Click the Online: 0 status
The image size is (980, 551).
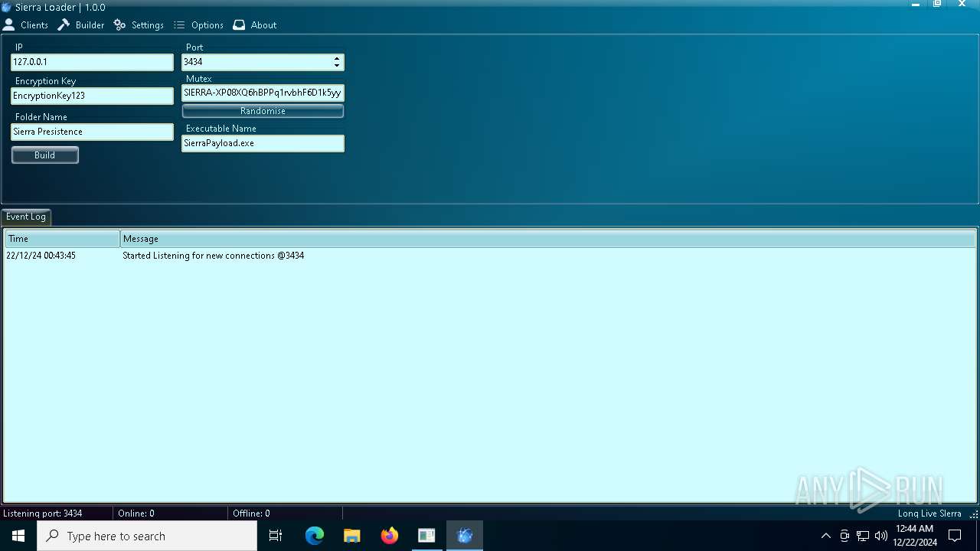[136, 514]
